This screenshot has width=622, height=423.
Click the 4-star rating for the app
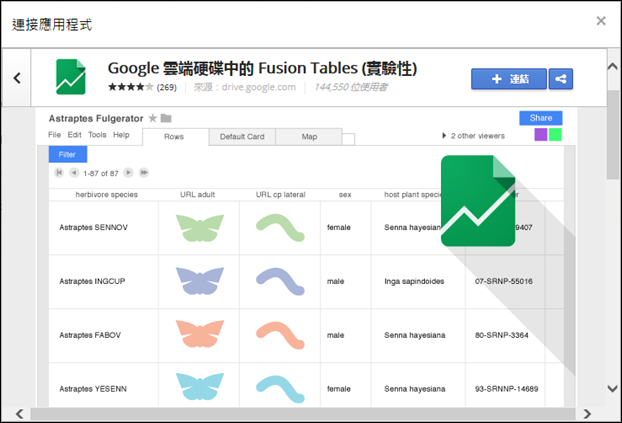pyautogui.click(x=130, y=88)
